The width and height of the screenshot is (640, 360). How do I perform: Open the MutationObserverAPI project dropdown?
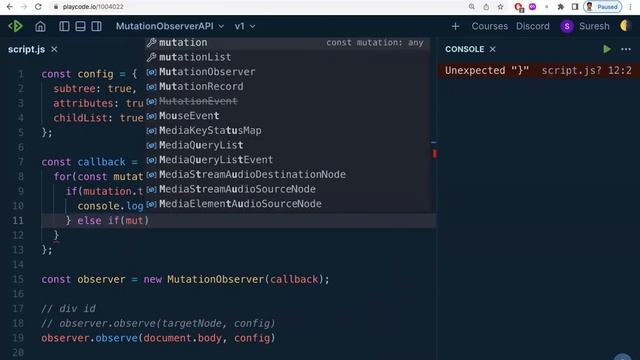tap(170, 26)
